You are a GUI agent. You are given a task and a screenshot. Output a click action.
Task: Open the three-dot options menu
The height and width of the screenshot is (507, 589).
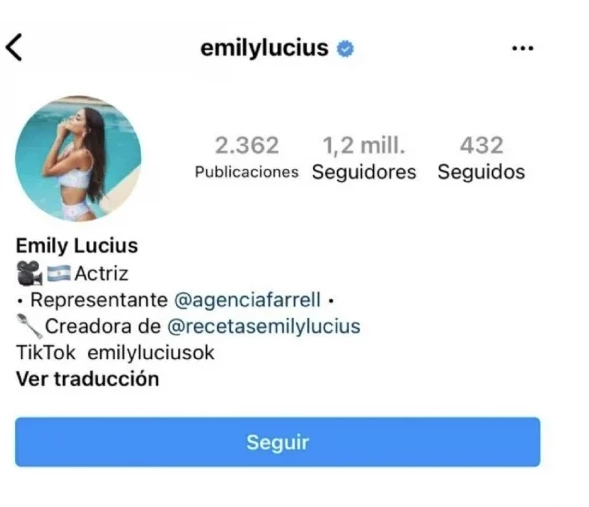click(523, 48)
